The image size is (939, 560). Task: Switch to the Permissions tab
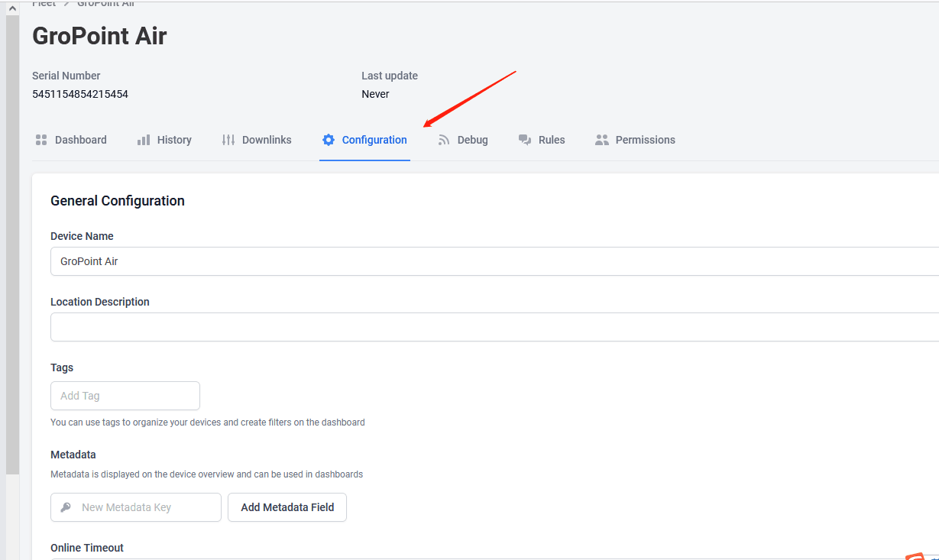point(635,140)
